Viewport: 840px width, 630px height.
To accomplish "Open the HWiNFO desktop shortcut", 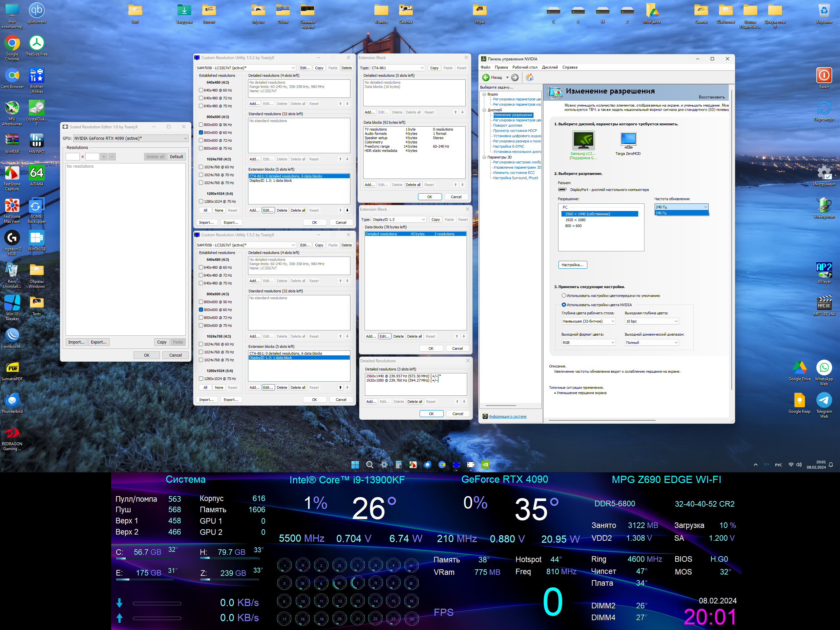I will click(x=36, y=141).
